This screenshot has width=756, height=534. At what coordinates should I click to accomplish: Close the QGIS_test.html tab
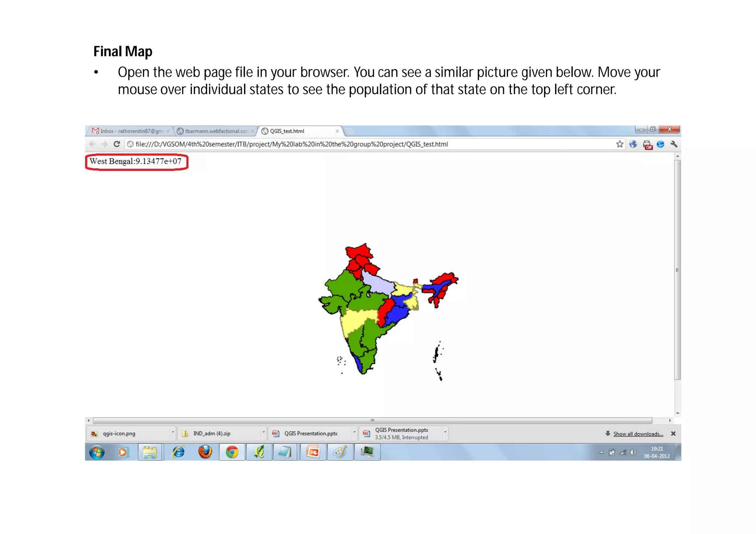tap(337, 131)
